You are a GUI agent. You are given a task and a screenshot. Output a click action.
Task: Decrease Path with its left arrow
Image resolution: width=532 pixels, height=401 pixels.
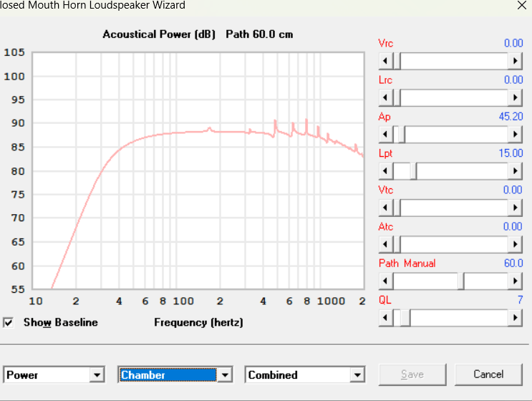385,281
